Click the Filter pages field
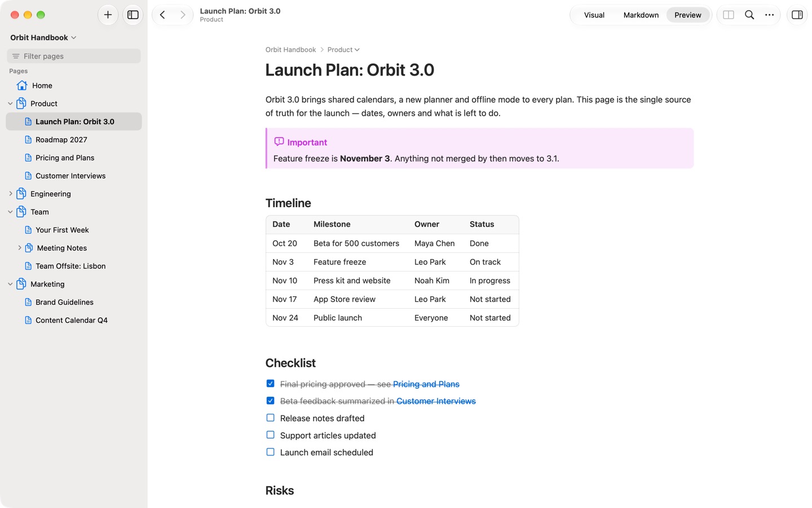This screenshot has width=812, height=508. [x=74, y=56]
